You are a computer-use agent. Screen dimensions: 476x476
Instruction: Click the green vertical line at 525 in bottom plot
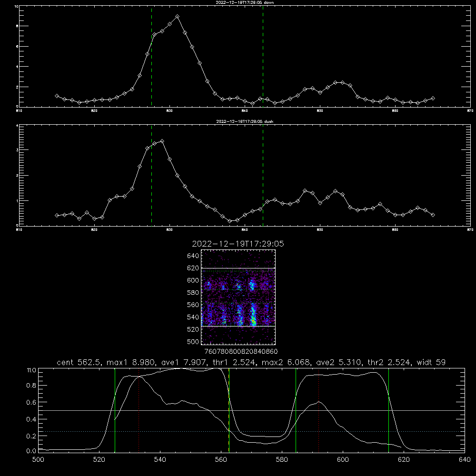[x=115, y=410]
